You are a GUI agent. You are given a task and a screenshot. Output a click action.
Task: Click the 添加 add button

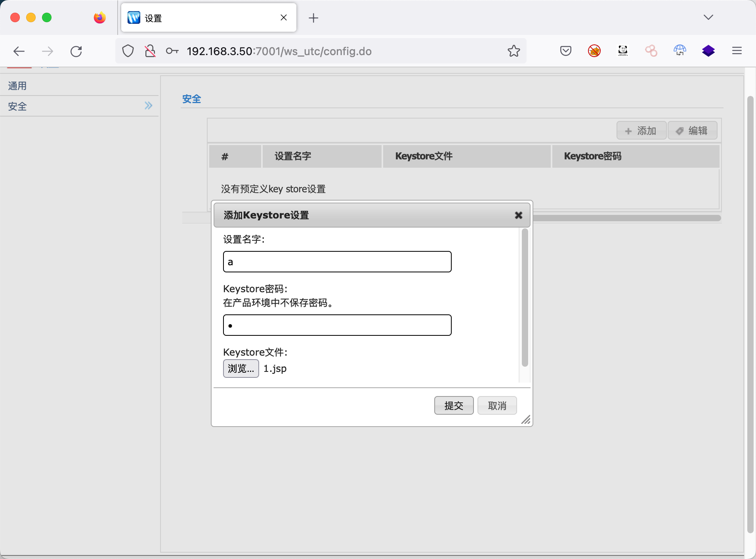(641, 131)
